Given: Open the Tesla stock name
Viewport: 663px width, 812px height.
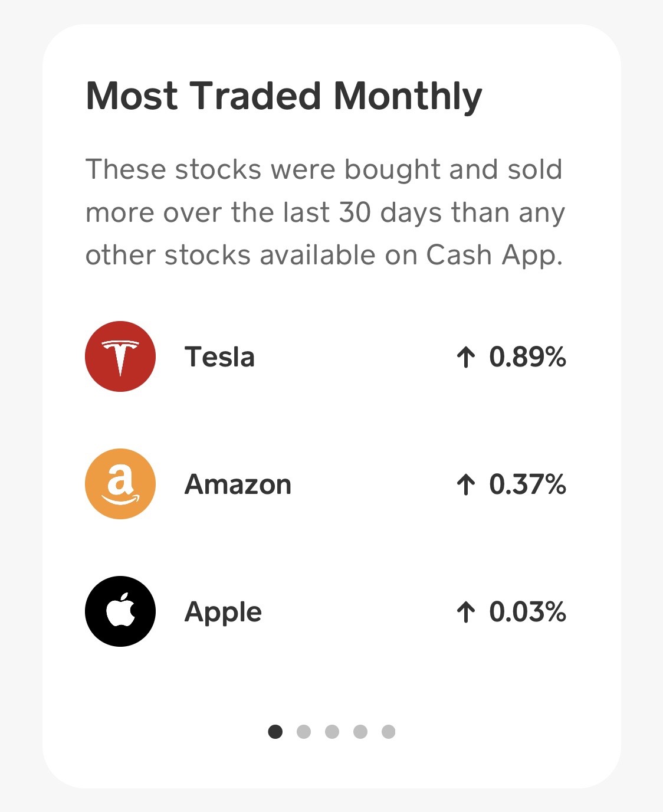Looking at the screenshot, I should point(219,357).
